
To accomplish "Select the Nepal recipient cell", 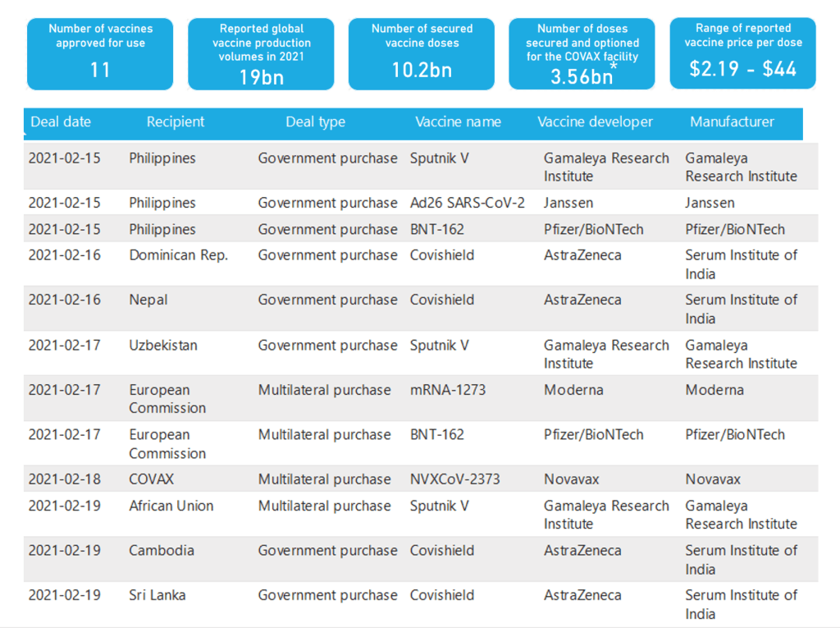I will click(148, 300).
